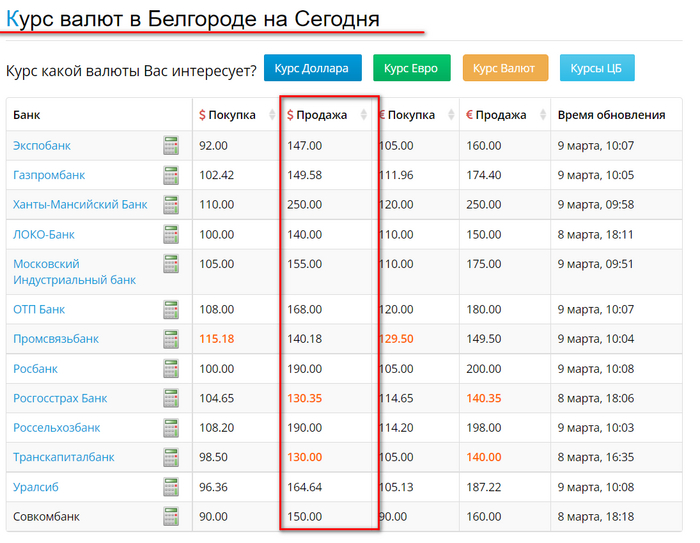Screen dimensions: 700x543
Task: Open the Промсвязьбанк link
Action: pyautogui.click(x=56, y=339)
